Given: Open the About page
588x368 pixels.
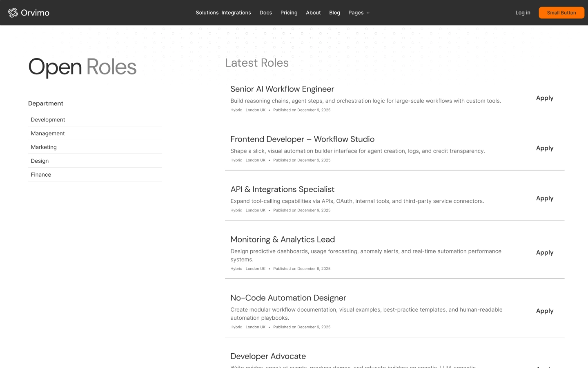Looking at the screenshot, I should click(x=313, y=13).
